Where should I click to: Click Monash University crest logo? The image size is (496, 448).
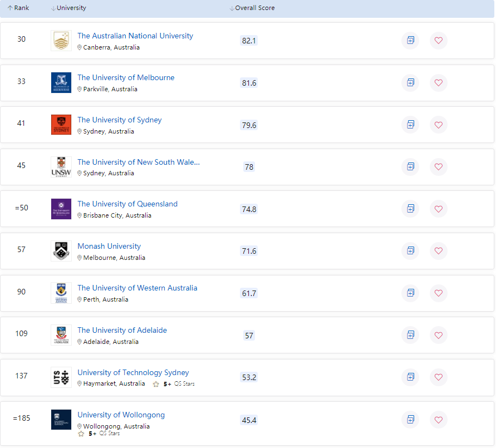61,251
